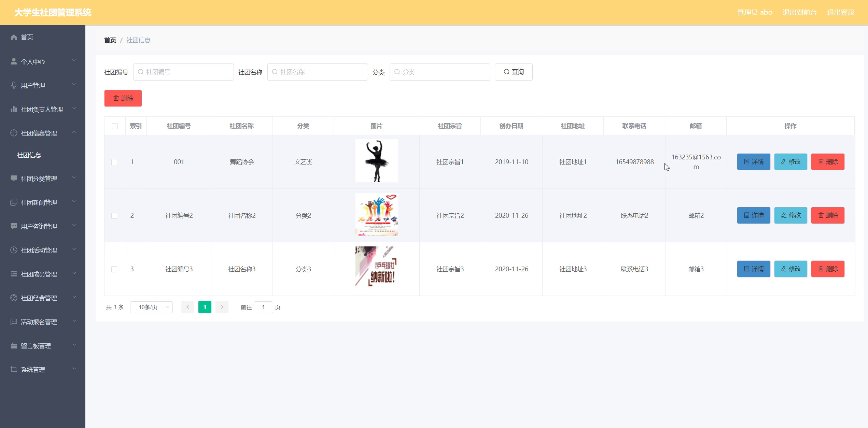This screenshot has height=428, width=868.
Task: Click the message icon next to 活动报名管理
Action: pyautogui.click(x=14, y=322)
